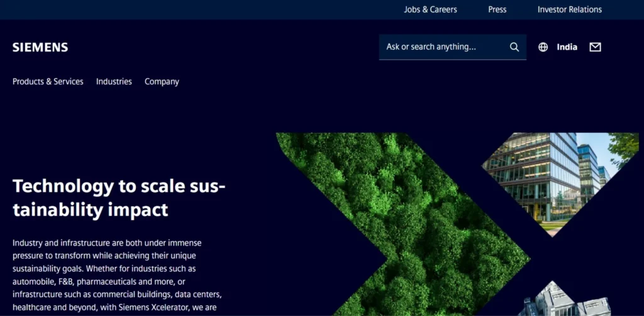
Task: Click the 'Technology to scale sustainability impact' heading
Action: pyautogui.click(x=119, y=199)
